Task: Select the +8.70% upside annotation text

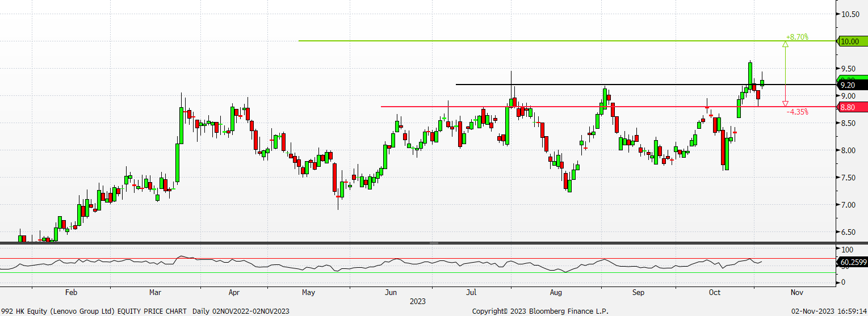Action: 797,37
